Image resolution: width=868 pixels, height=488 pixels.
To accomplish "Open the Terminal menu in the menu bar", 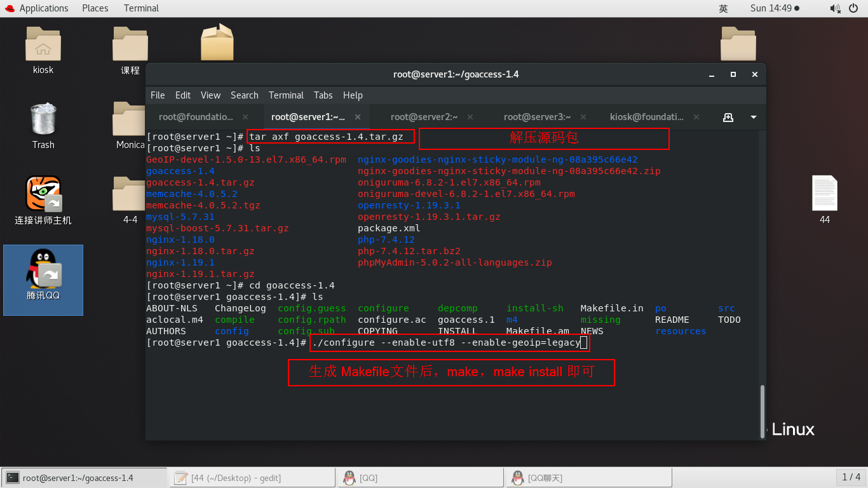I will 285,95.
